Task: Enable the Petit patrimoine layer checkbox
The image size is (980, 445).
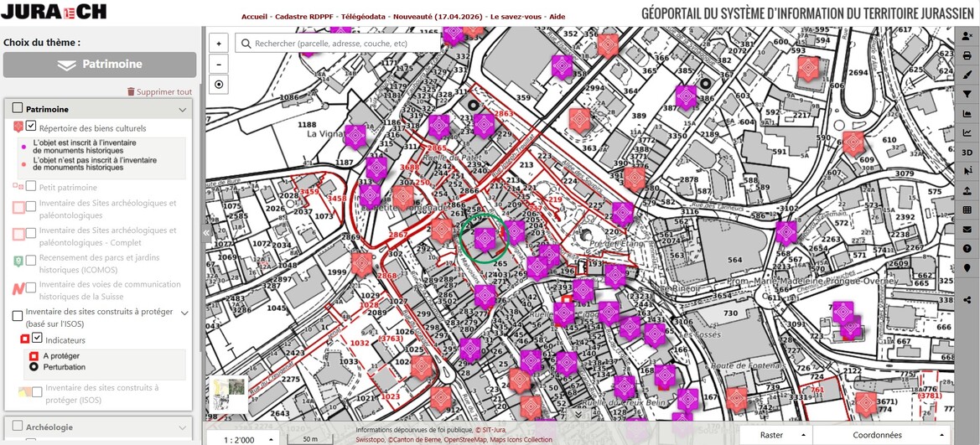Action: tap(31, 187)
